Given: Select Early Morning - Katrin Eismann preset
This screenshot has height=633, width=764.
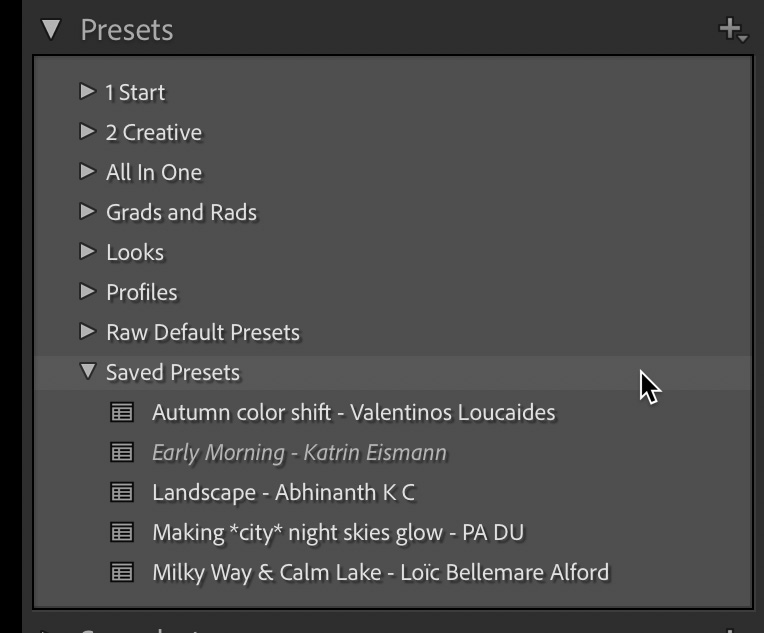Looking at the screenshot, I should coord(299,452).
